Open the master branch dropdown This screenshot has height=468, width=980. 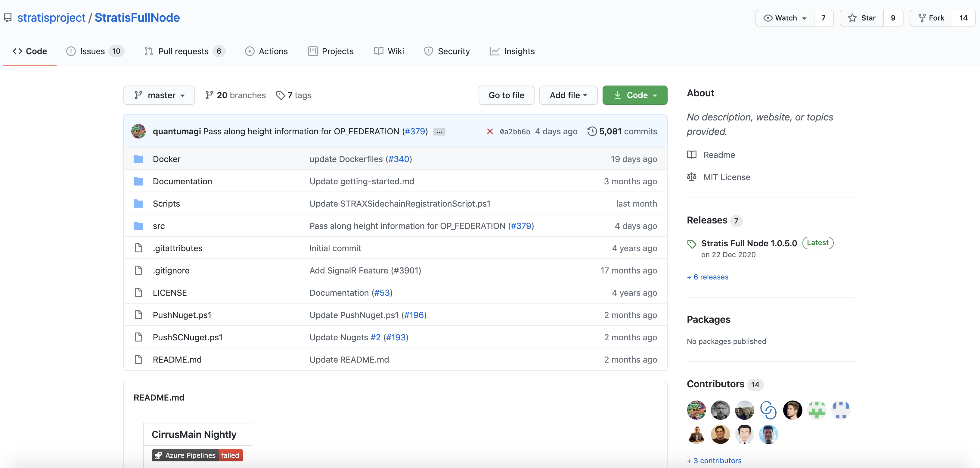pos(159,95)
